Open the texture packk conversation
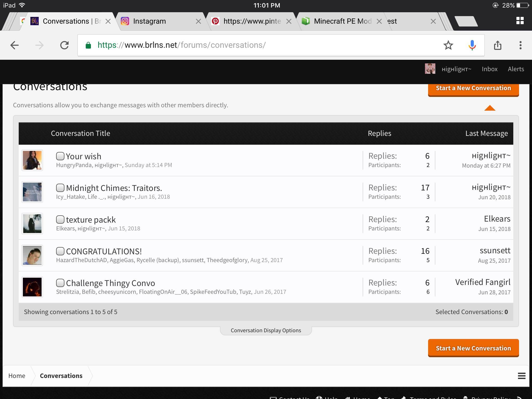532x399 pixels. [91, 220]
